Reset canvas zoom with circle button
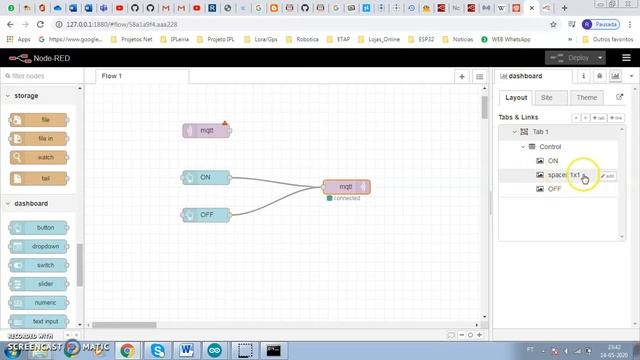This screenshot has width=640, height=360. tap(470, 335)
